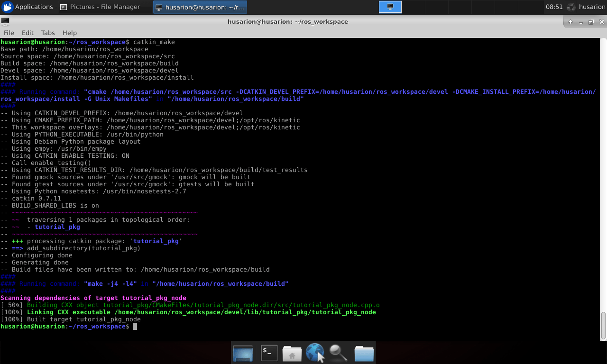Click the 'catkin_make' command text
This screenshot has width=607, height=364.
[x=154, y=42]
